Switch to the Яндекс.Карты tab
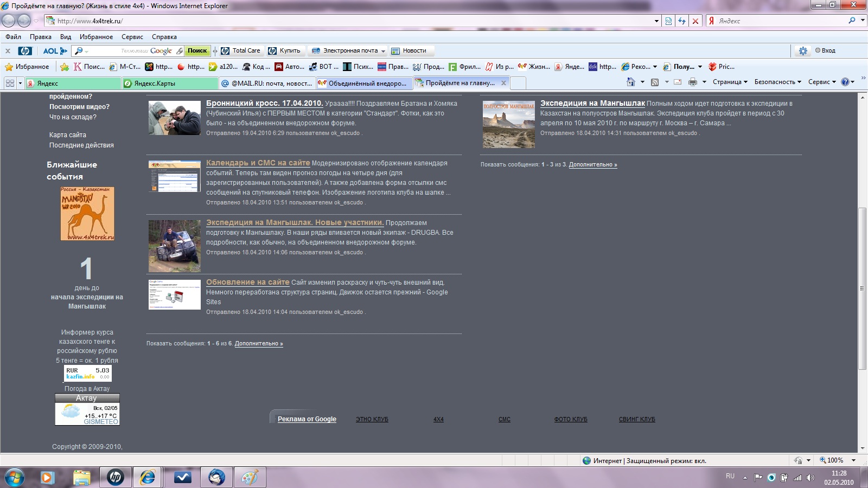 pyautogui.click(x=169, y=83)
